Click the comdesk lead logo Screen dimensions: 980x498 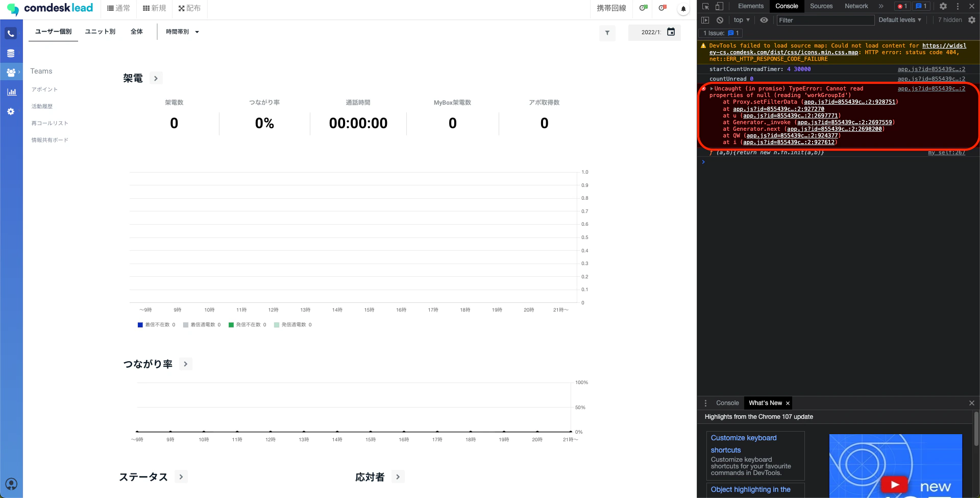50,9
